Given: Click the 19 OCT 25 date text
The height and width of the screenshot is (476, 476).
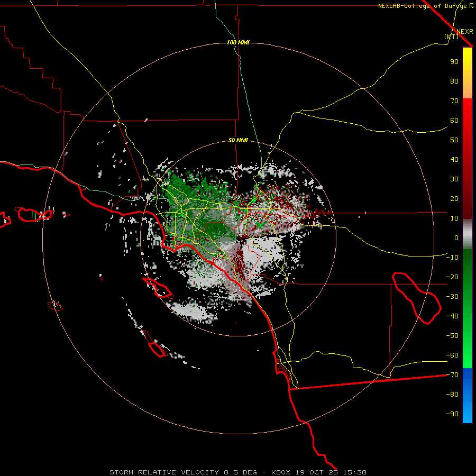Looking at the screenshot, I should (317, 472).
